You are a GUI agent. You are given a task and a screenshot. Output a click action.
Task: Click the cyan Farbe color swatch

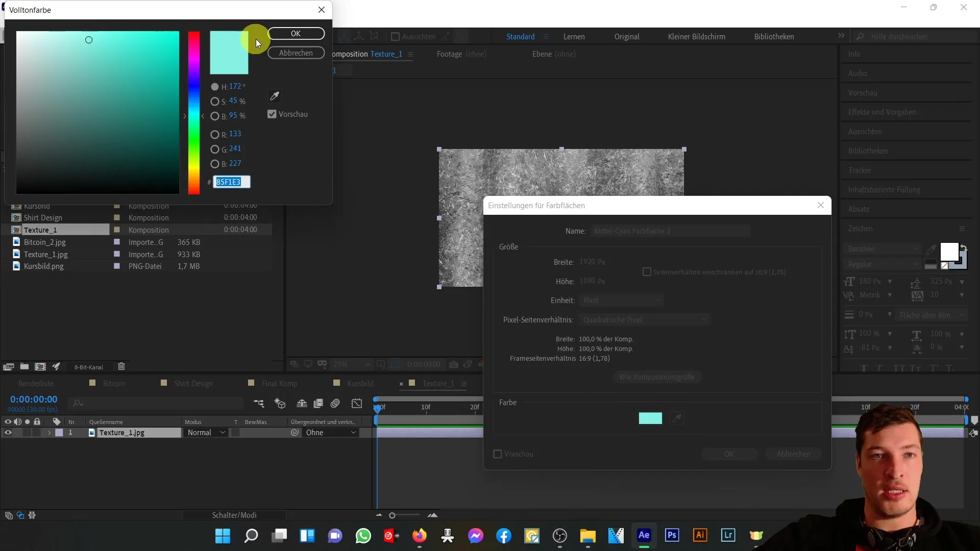pyautogui.click(x=650, y=418)
